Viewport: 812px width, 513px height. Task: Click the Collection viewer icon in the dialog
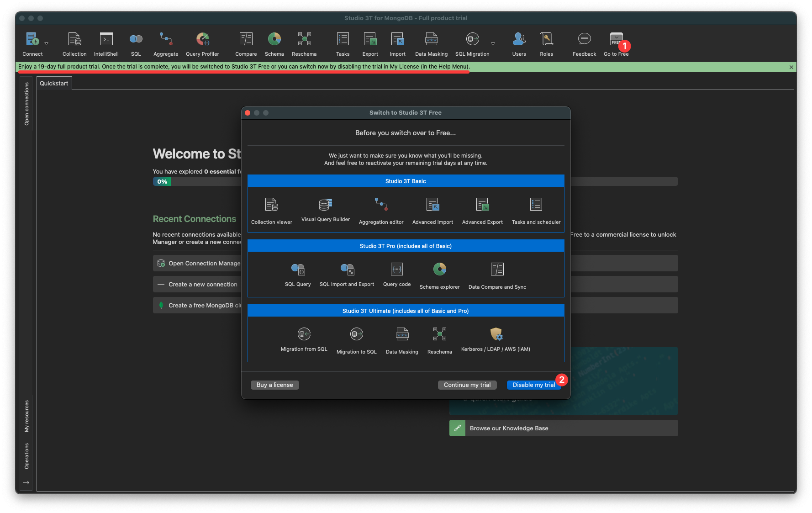[x=271, y=205]
